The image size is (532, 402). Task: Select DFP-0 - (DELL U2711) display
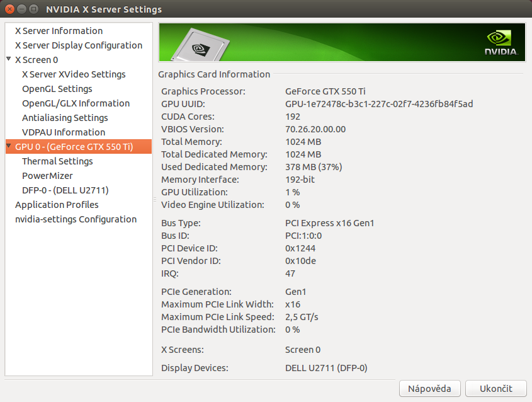pos(65,190)
